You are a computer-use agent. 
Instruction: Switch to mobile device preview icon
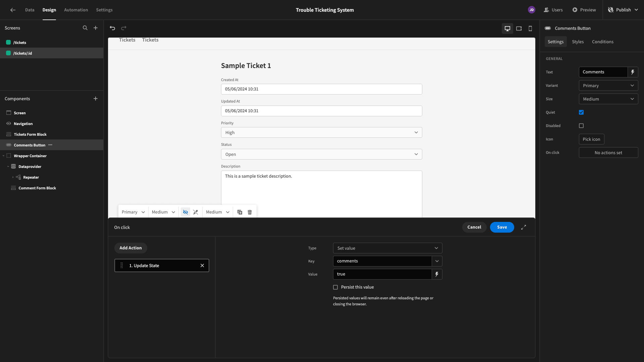pos(530,28)
